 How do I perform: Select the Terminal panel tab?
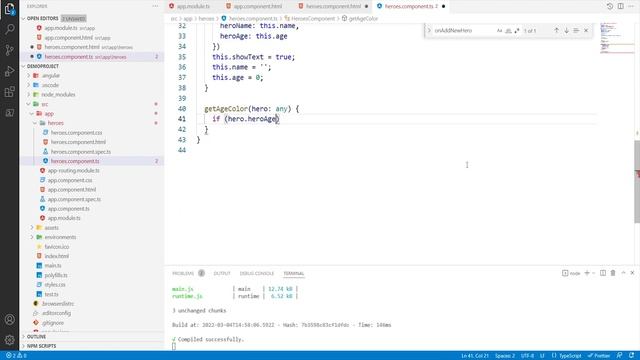(293, 273)
